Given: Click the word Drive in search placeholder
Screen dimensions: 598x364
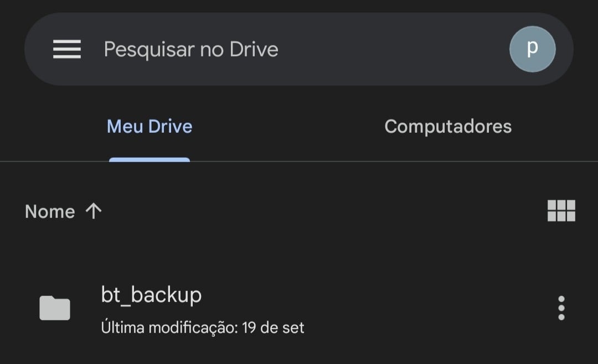Looking at the screenshot, I should tap(254, 50).
